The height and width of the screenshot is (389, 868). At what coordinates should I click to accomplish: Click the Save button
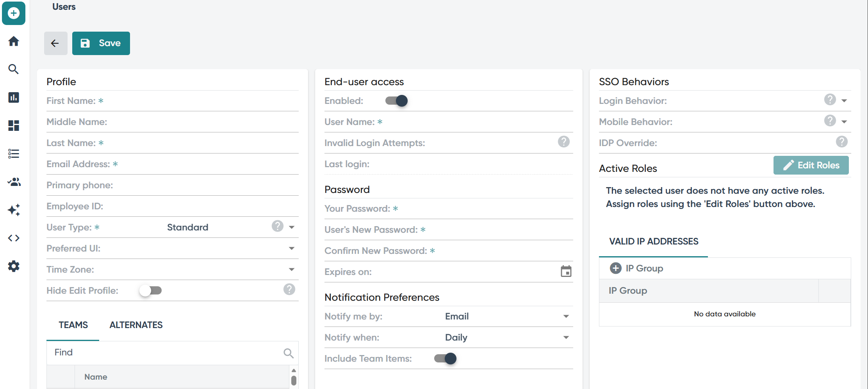tap(101, 43)
